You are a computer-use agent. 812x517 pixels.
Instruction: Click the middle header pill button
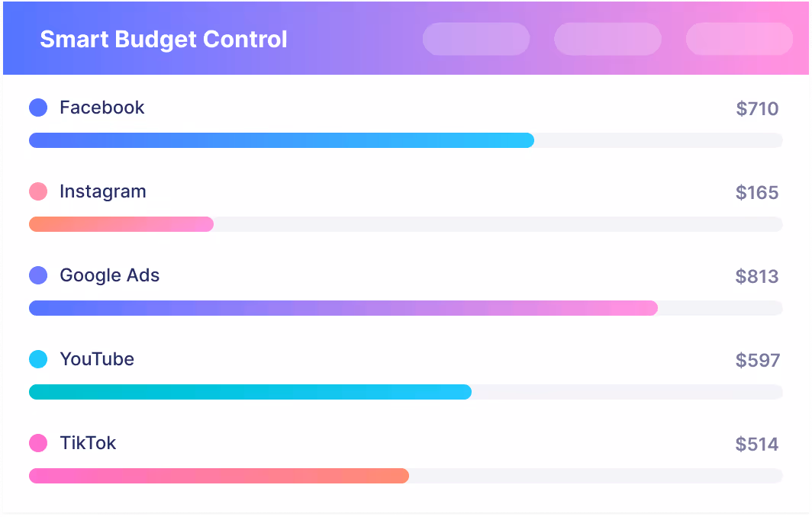(x=607, y=40)
